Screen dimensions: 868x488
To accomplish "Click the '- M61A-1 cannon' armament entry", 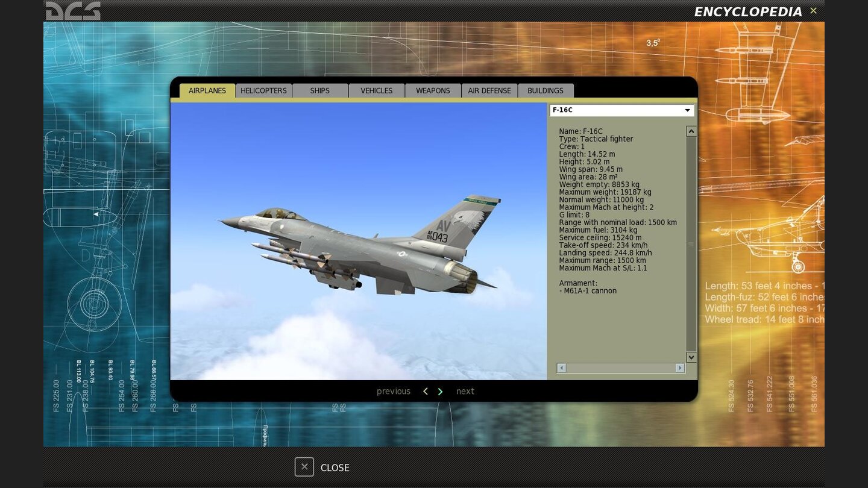I will pos(588,291).
